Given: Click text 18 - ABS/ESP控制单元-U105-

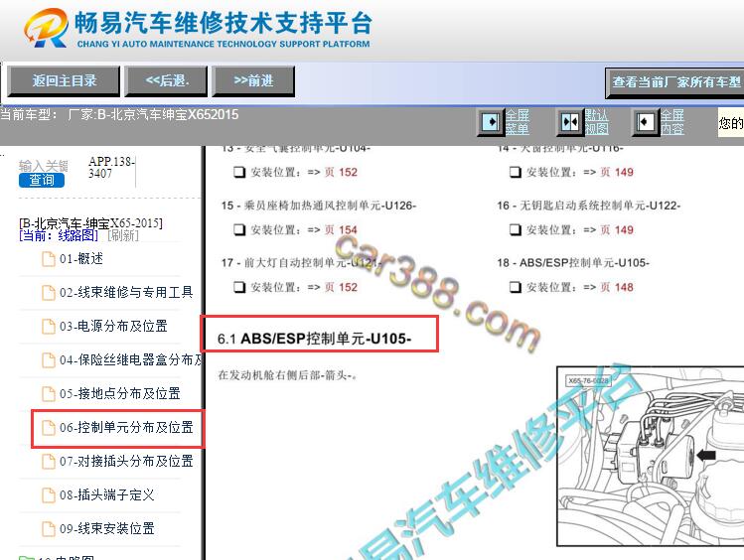Looking at the screenshot, I should point(573,263).
